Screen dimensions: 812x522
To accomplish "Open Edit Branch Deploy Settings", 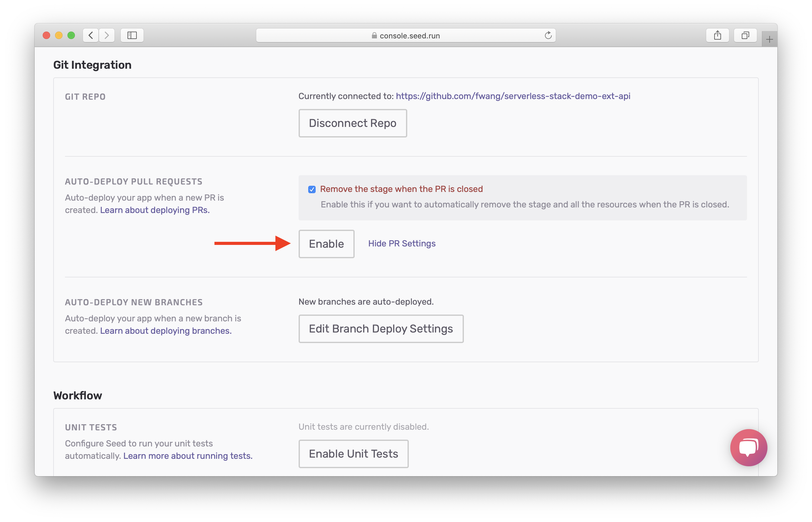I will pos(381,329).
